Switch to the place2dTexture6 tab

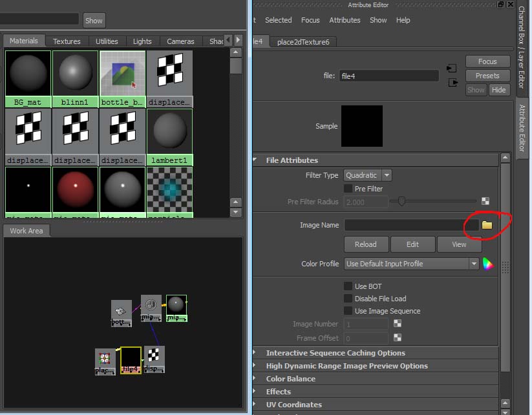pyautogui.click(x=303, y=42)
